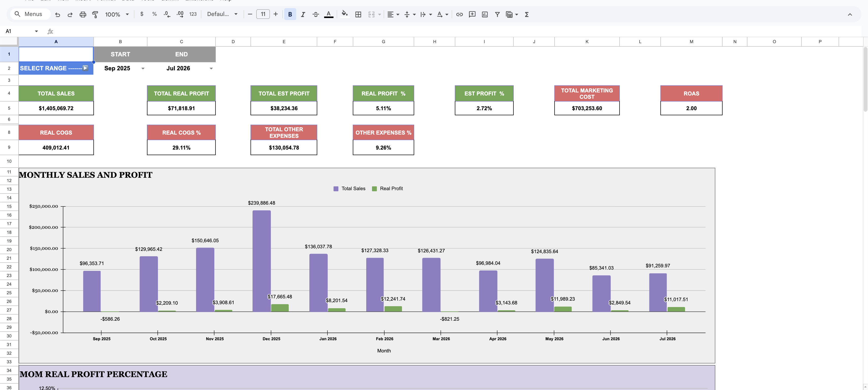Screen dimensions: 868x390
Task: Select the $703,253.60 marketing cost cell
Action: coord(587,108)
